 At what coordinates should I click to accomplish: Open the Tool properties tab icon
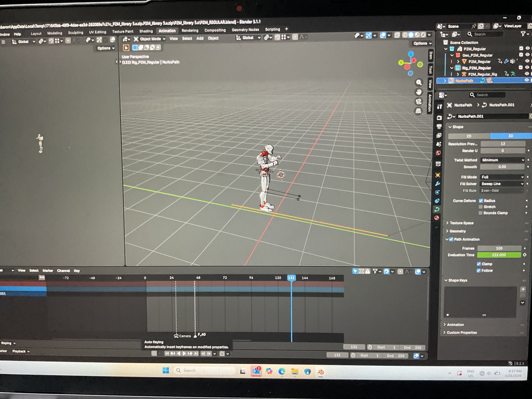(439, 106)
